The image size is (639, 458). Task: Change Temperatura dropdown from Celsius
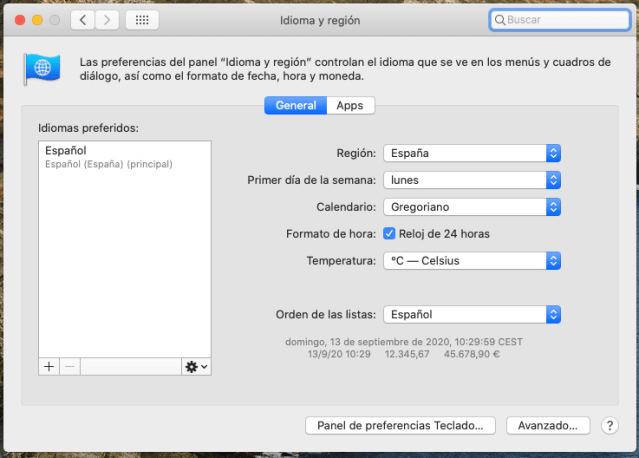[472, 261]
